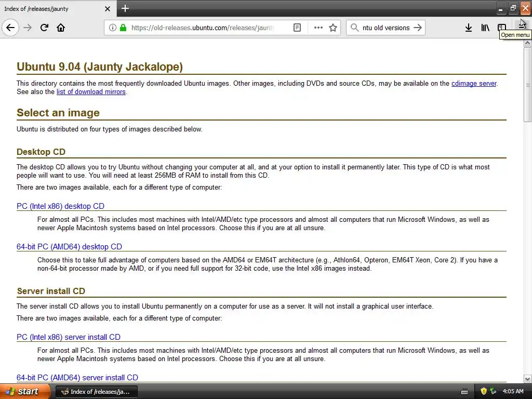Click the URL address field
This screenshot has width=532, height=399.
click(x=203, y=28)
